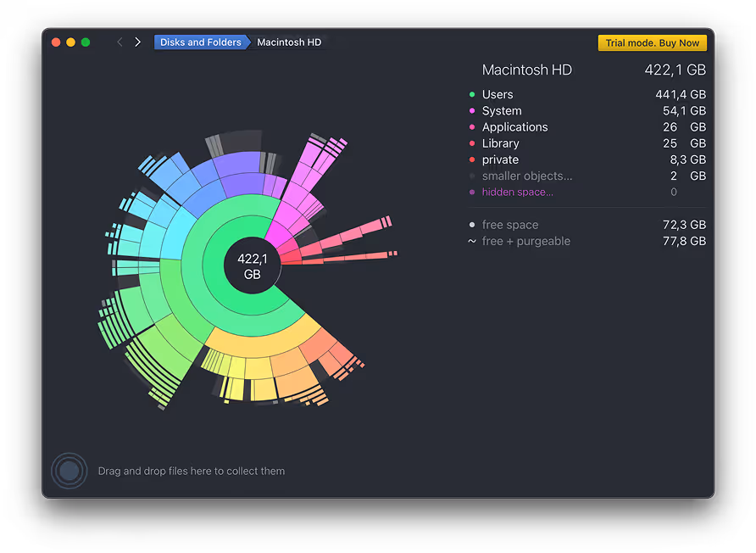
Task: Click the 441,4 GB Users size value
Action: pos(681,95)
